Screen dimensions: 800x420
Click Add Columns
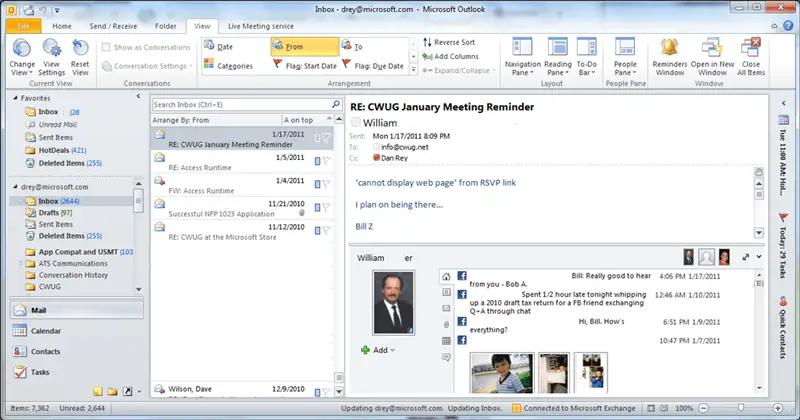[x=451, y=56]
